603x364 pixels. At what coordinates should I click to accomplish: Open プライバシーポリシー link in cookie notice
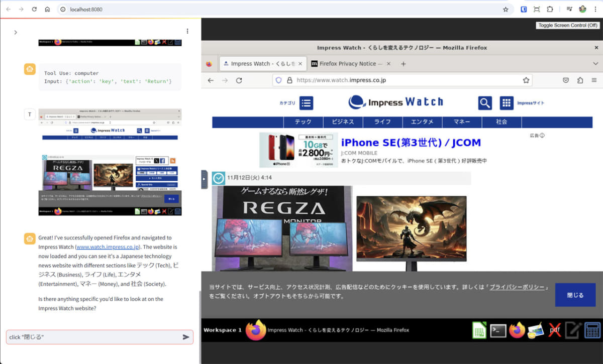[517, 287]
